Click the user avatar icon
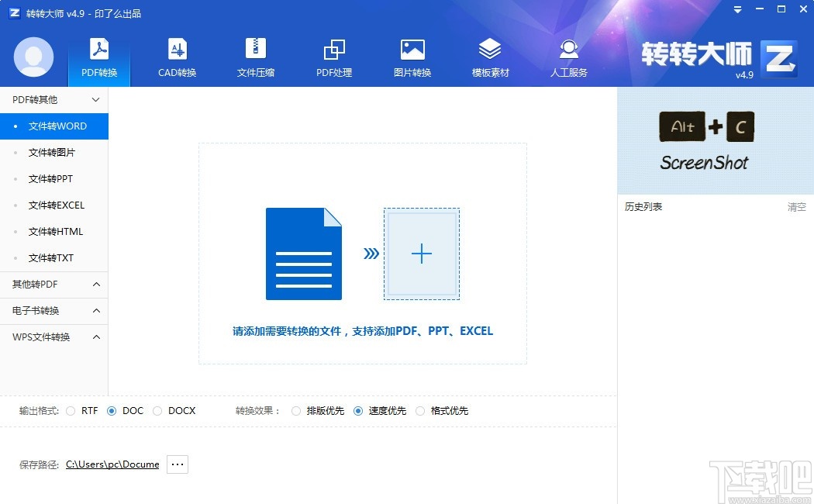The height and width of the screenshot is (504, 814). coord(33,57)
